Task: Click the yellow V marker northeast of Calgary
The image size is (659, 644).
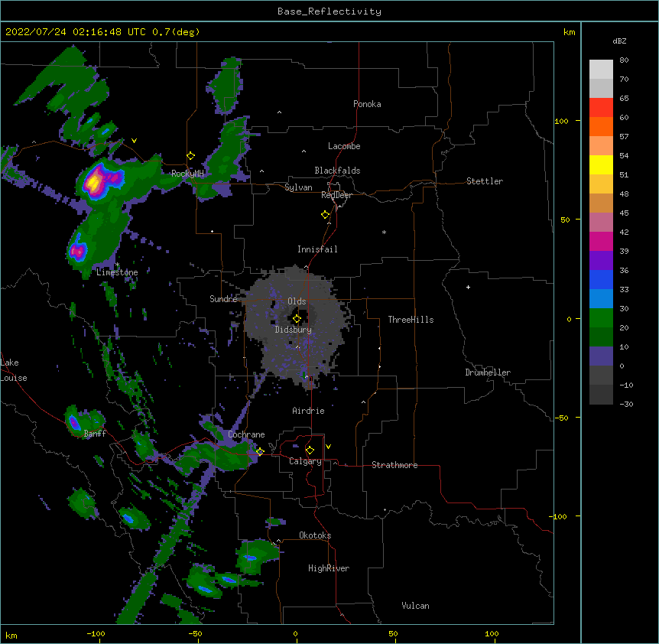Action: pyautogui.click(x=328, y=447)
